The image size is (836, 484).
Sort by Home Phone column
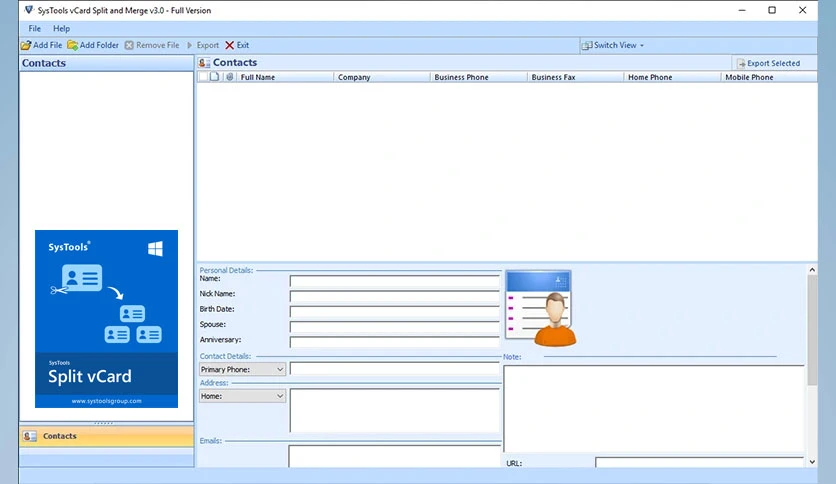click(672, 77)
